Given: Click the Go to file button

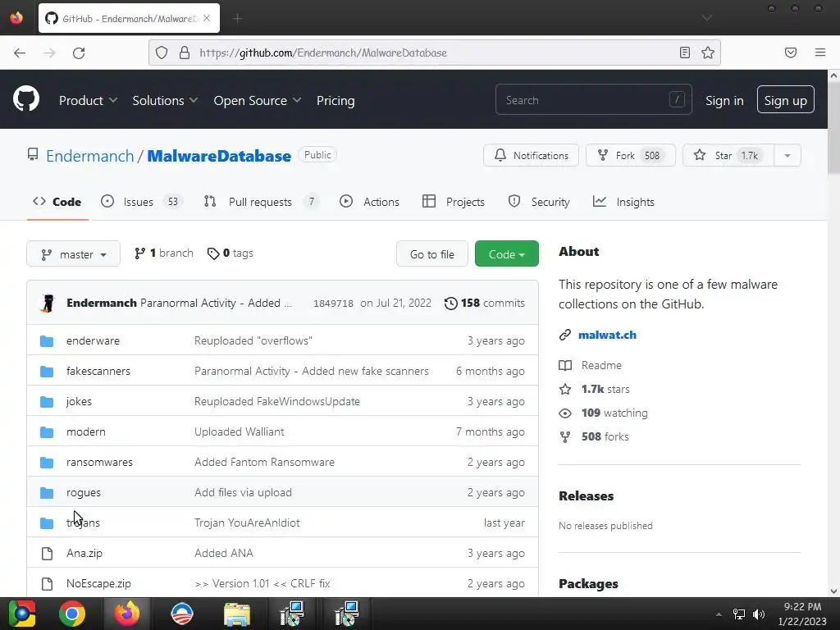Looking at the screenshot, I should coord(431,254).
